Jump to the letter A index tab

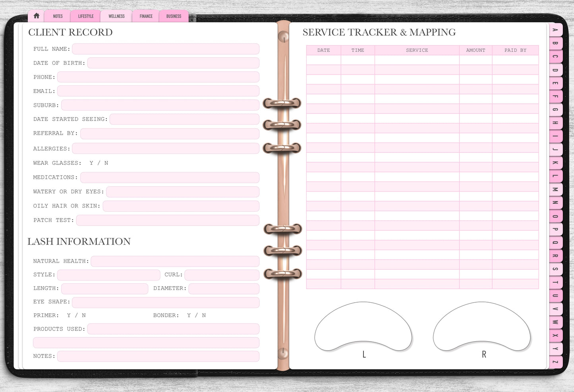click(x=555, y=30)
